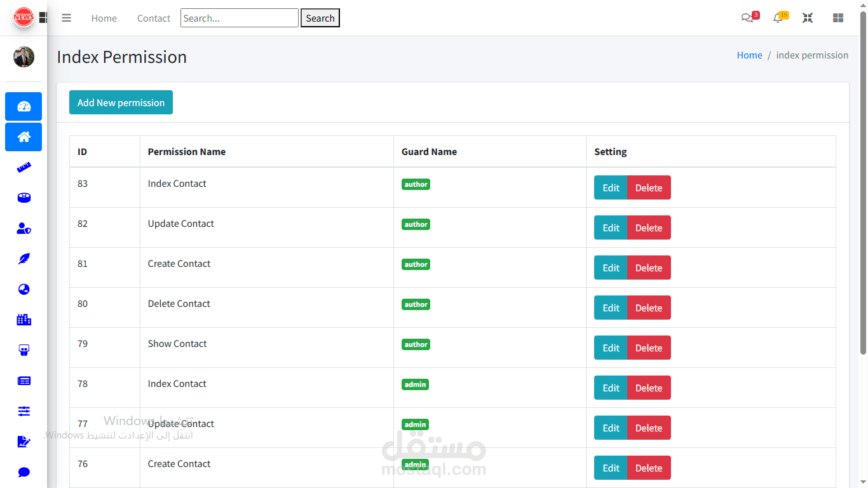Click the 'Delete Contact' permission name cell

(x=266, y=308)
